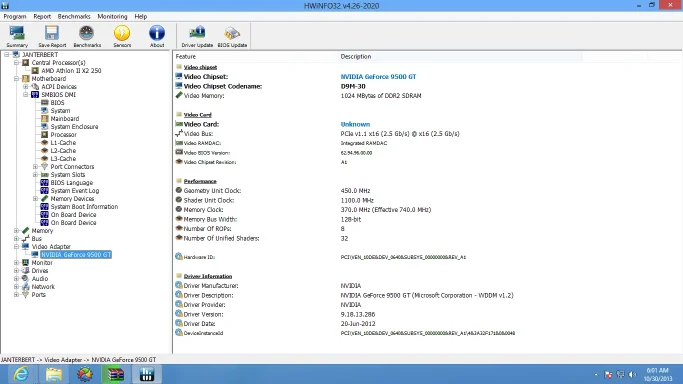Expand the ACPI Devices node
Screen dimensions: 683x384
coord(26,87)
